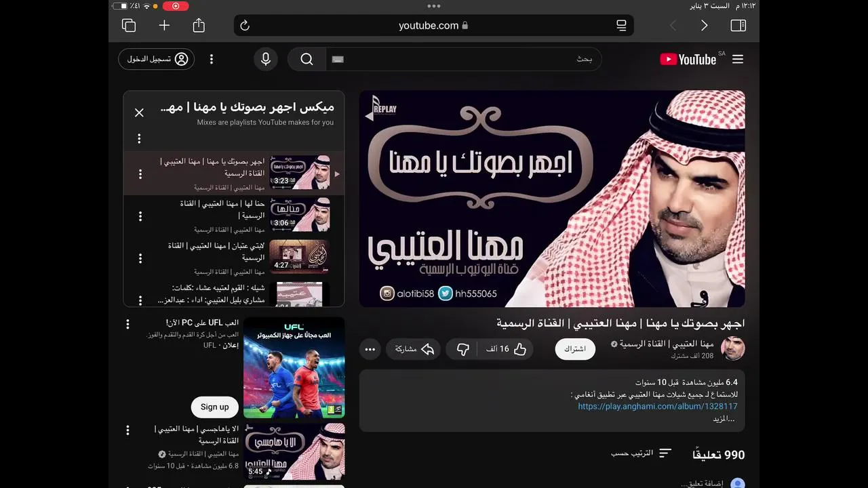Open options for اجهر بصوتك playlist item

click(x=140, y=174)
